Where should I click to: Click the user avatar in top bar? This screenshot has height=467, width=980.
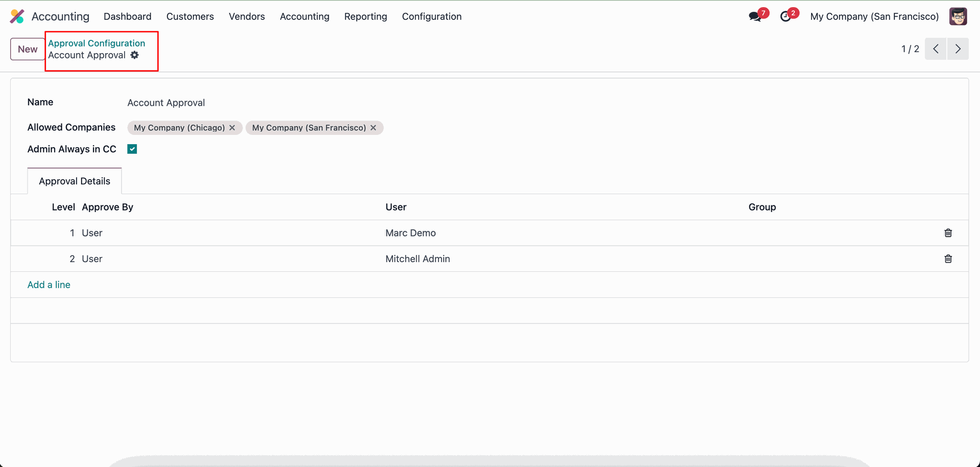coord(958,16)
